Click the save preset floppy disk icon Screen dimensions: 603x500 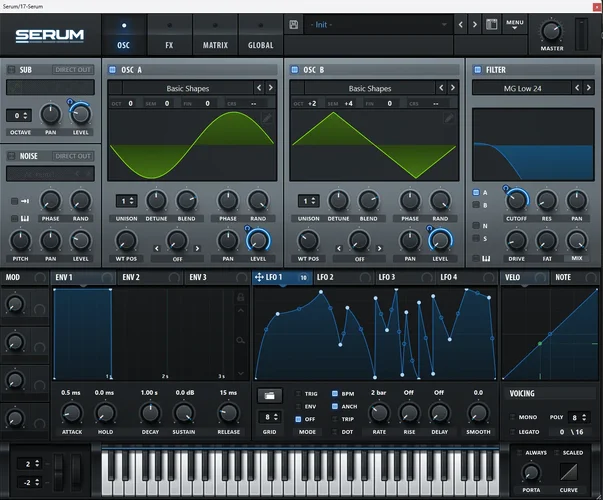[293, 24]
